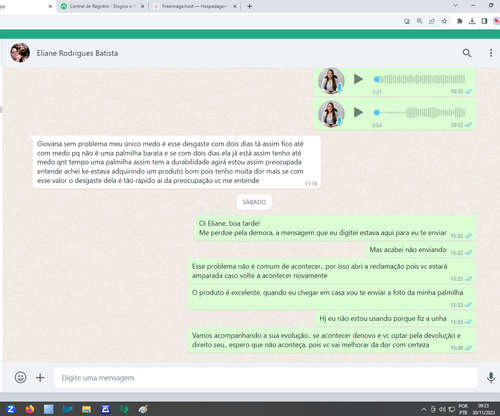The height and width of the screenshot is (416, 500).
Task: Close the Central de Registro tab
Action: (x=143, y=6)
